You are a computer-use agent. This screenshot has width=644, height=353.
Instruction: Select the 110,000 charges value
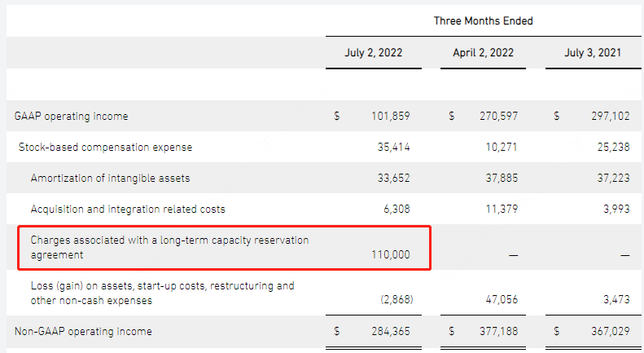pos(391,254)
